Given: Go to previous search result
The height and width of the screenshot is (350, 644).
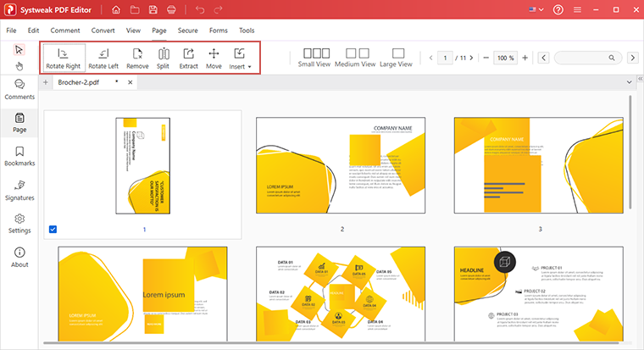Looking at the screenshot, I should click(544, 58).
